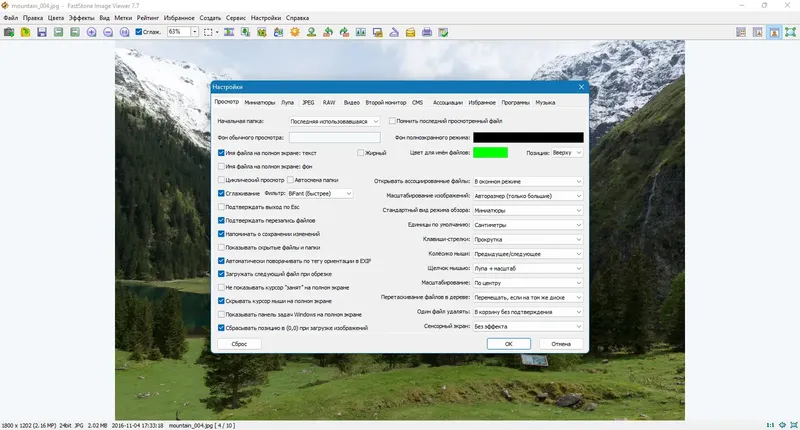Close the Настройки dialog
This screenshot has width=800, height=430.
tap(581, 87)
